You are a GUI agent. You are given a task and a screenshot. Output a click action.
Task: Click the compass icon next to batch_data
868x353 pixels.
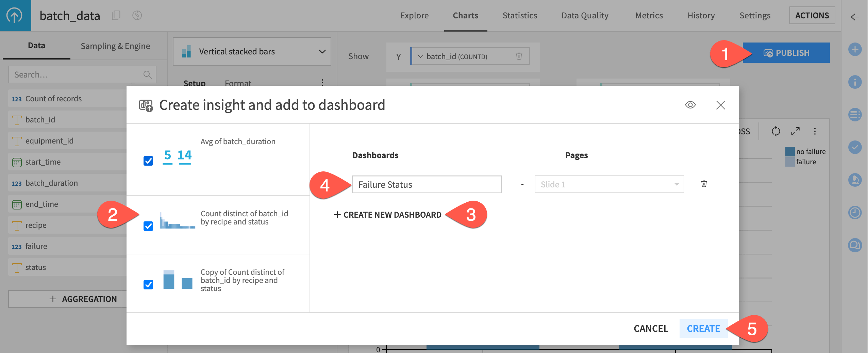point(137,15)
